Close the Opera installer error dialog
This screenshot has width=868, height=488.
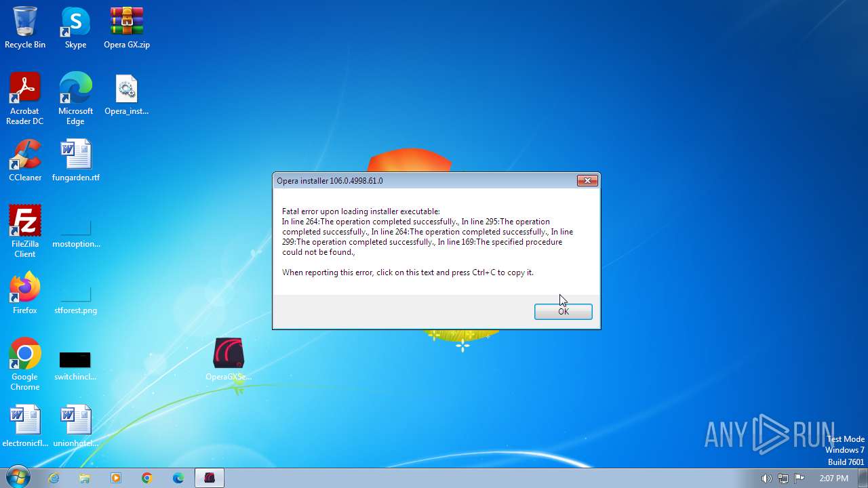(587, 180)
